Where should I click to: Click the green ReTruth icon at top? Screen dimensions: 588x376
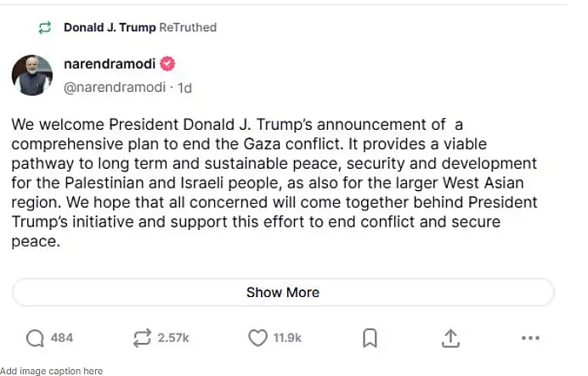tap(45, 28)
